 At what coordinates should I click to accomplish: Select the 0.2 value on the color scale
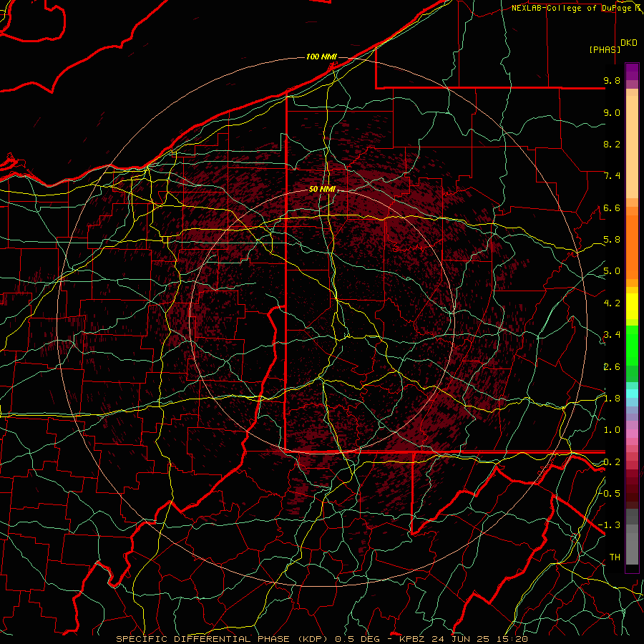pos(612,462)
